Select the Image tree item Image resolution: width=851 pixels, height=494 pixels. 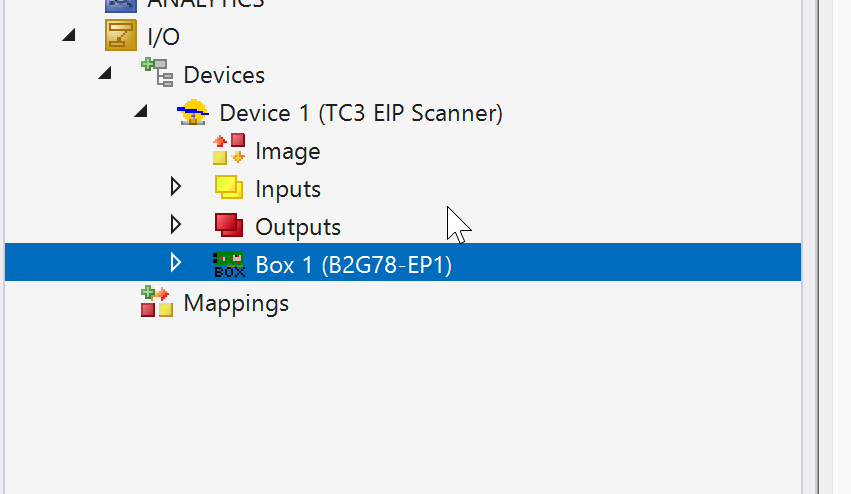coord(287,151)
